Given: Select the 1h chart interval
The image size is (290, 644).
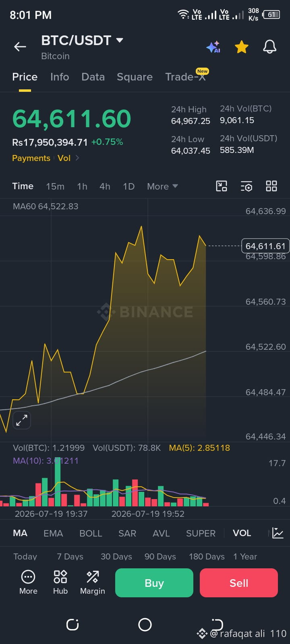Looking at the screenshot, I should tap(82, 186).
